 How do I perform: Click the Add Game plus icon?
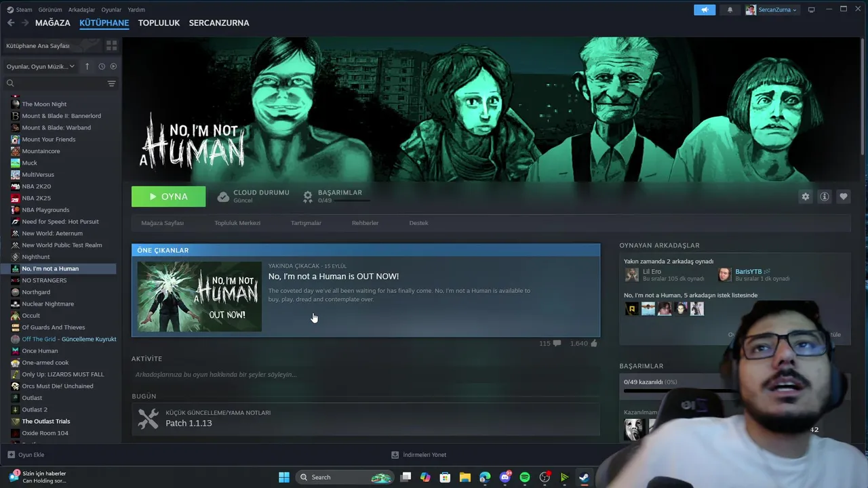(11, 455)
